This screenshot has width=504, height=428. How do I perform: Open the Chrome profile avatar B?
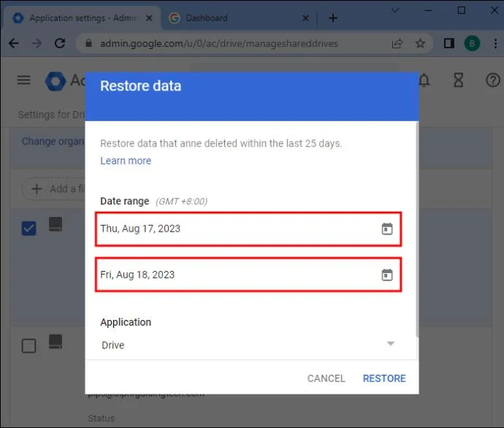(x=472, y=43)
